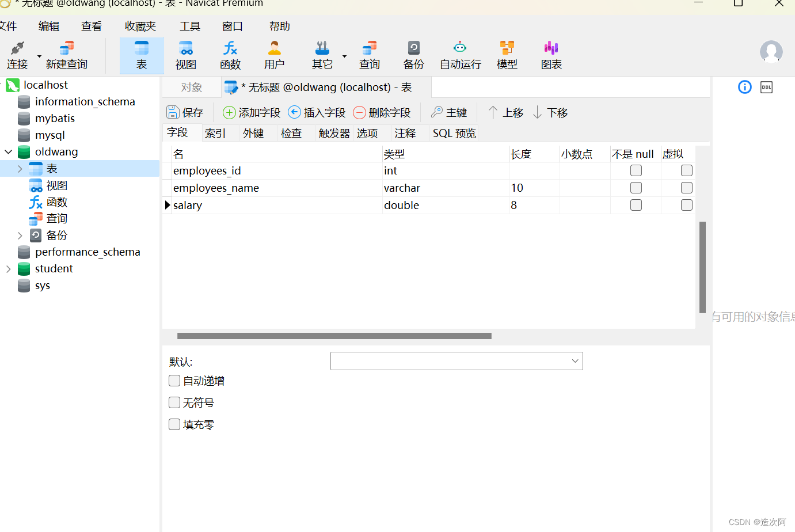Open 视图 node under oldwang
The image size is (795, 532).
56,185
